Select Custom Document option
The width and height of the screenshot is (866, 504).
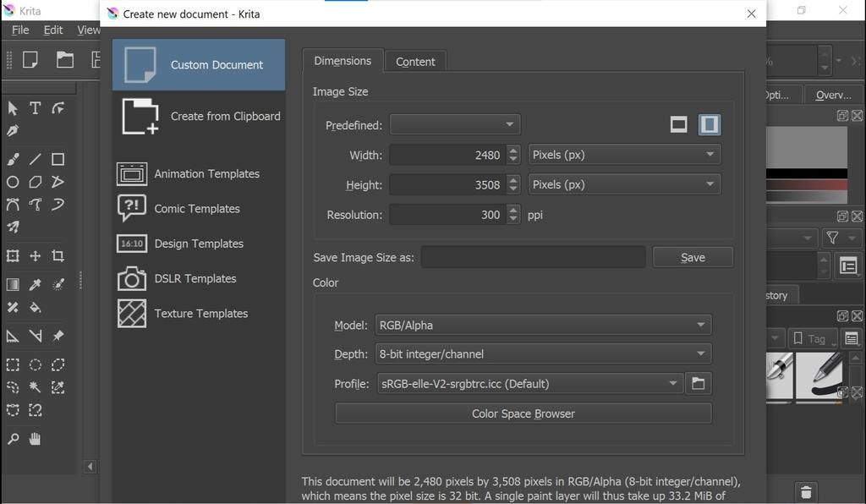click(x=199, y=64)
